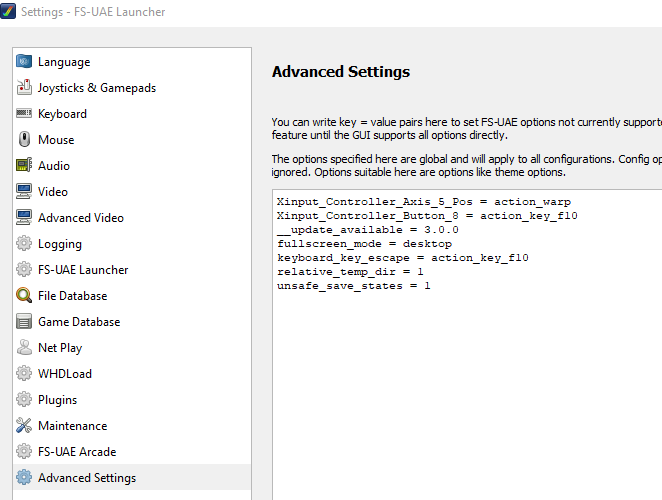Click the Maintenance tools icon
Viewport: 662px width, 500px height.
coord(24,425)
